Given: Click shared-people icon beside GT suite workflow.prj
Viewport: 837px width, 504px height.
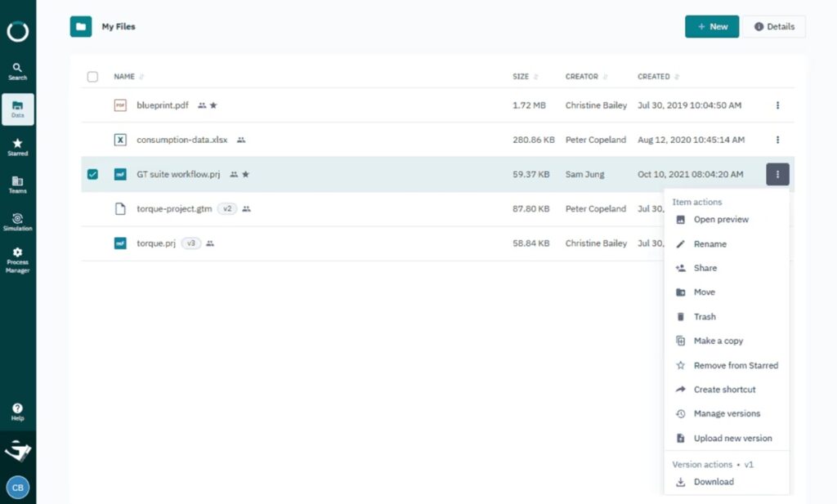Looking at the screenshot, I should point(234,175).
